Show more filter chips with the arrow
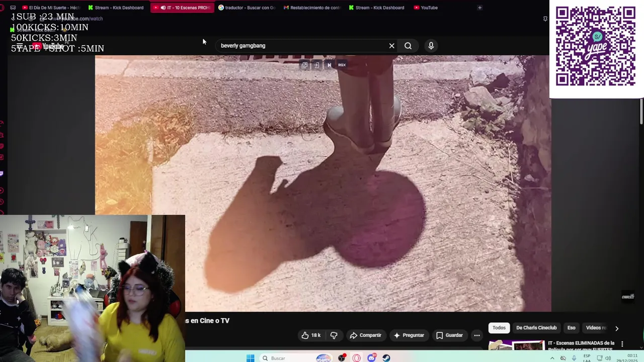644x362 pixels. coord(617,328)
